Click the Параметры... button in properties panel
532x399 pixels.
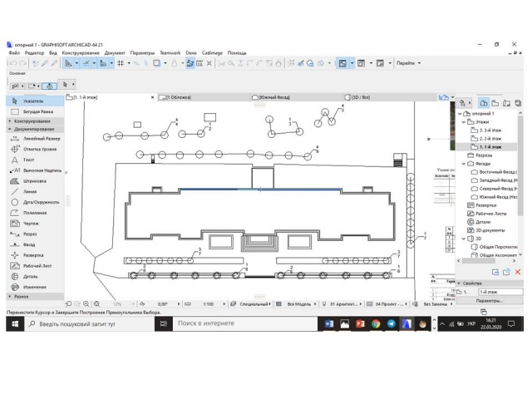click(489, 301)
